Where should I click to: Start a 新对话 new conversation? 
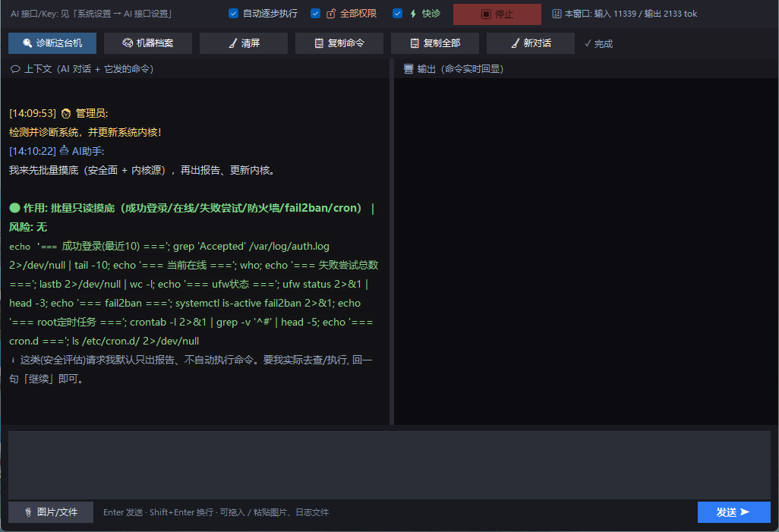[530, 43]
